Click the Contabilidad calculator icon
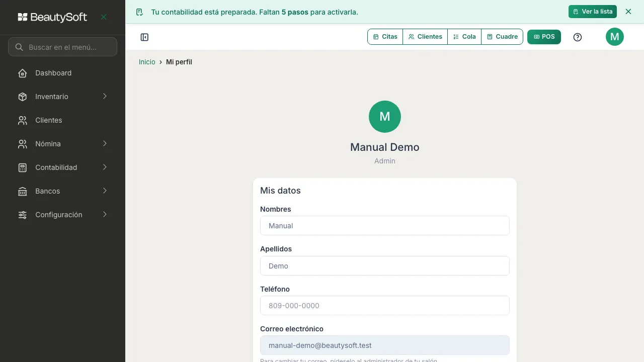The width and height of the screenshot is (644, 362). 23,167
